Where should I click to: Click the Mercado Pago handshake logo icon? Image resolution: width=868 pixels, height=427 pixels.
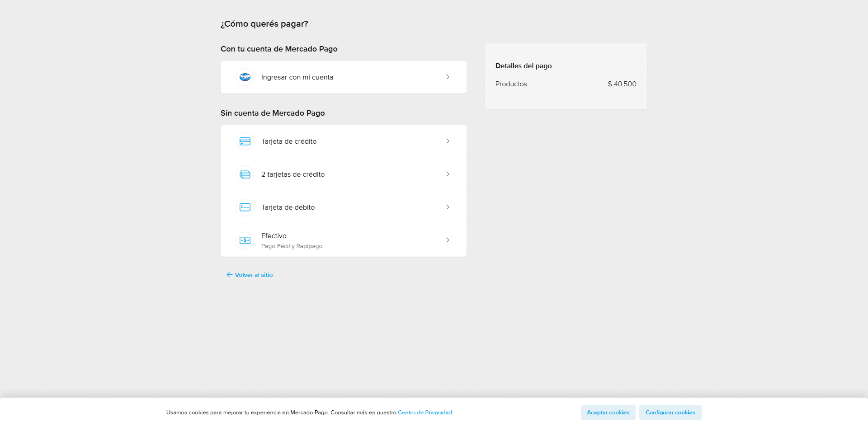pyautogui.click(x=245, y=77)
